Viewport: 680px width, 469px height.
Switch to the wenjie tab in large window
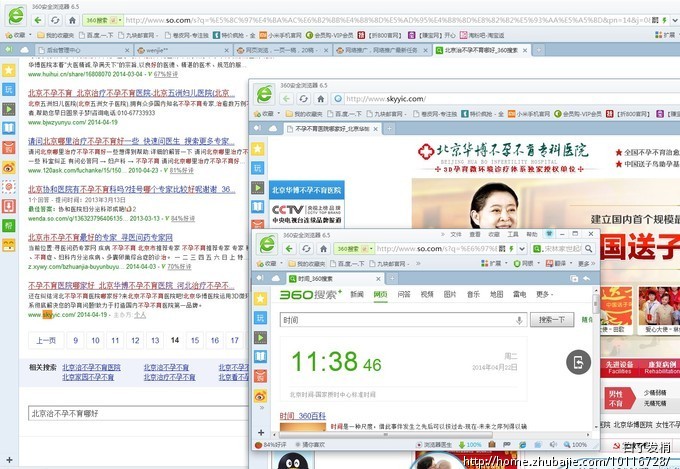click(x=182, y=50)
